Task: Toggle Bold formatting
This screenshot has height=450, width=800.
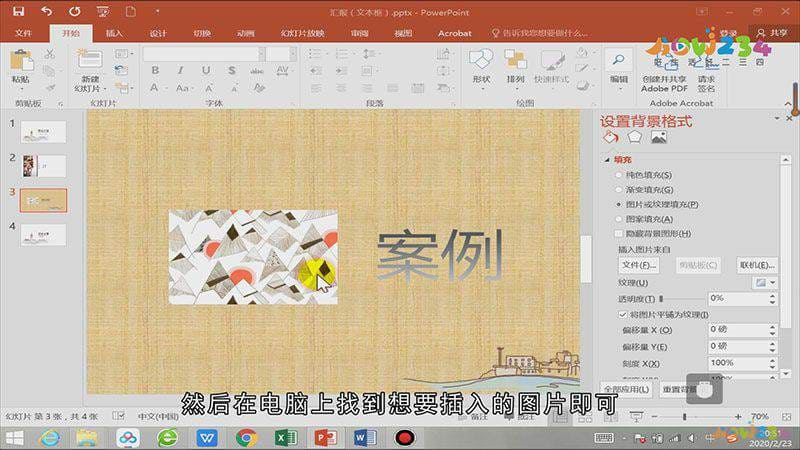Action: 155,70
